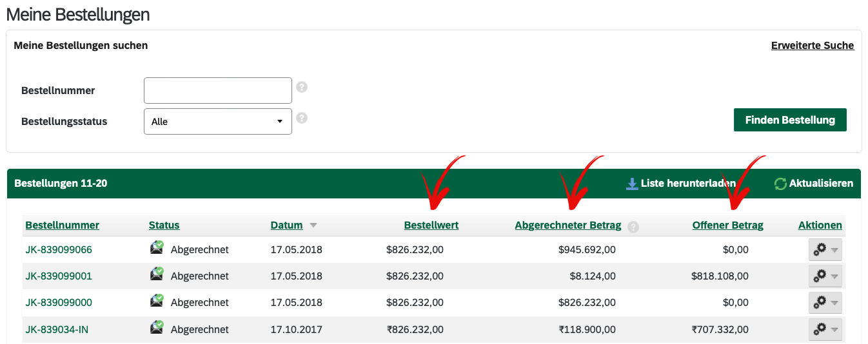Open the Erweiterte Suche link
The image size is (868, 344).
813,46
